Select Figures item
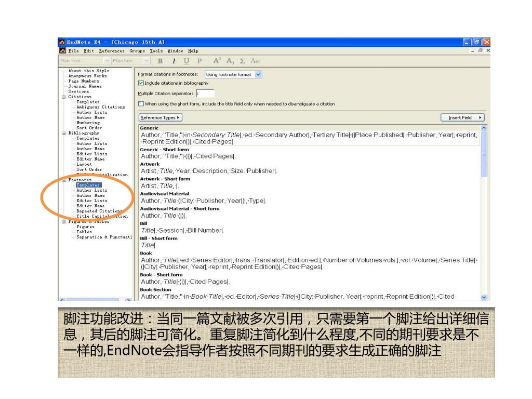 tap(86, 227)
